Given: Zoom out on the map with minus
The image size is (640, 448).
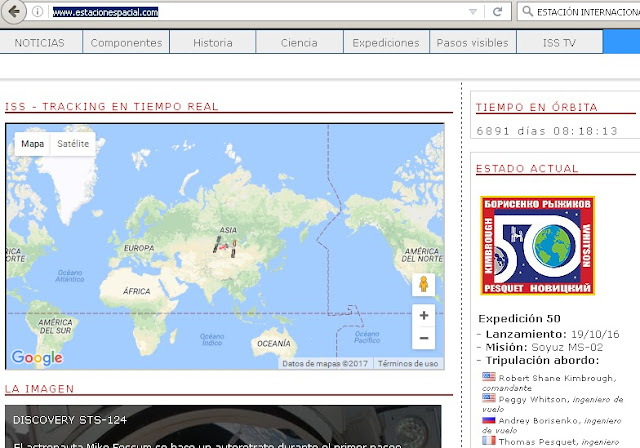Looking at the screenshot, I should [x=424, y=338].
